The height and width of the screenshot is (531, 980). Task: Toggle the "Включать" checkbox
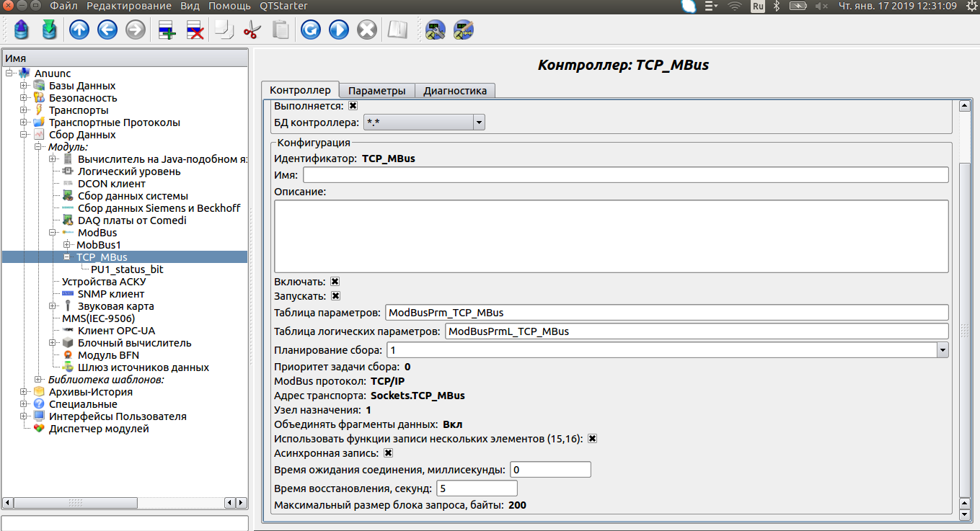[x=335, y=282]
